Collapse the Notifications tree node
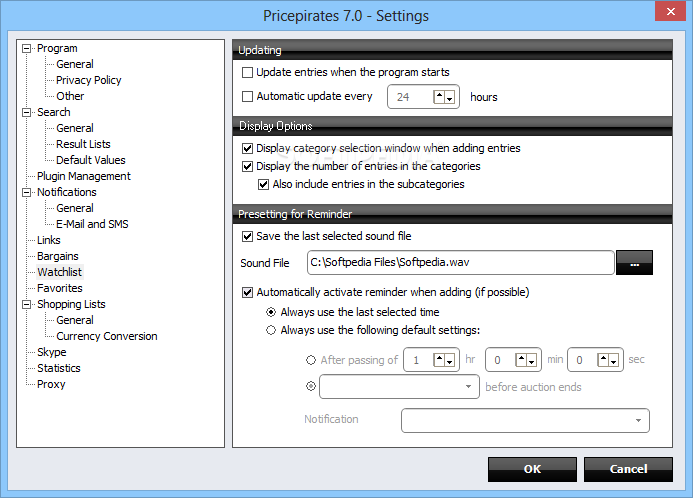Screen dimensions: 693x498 coord(27,192)
